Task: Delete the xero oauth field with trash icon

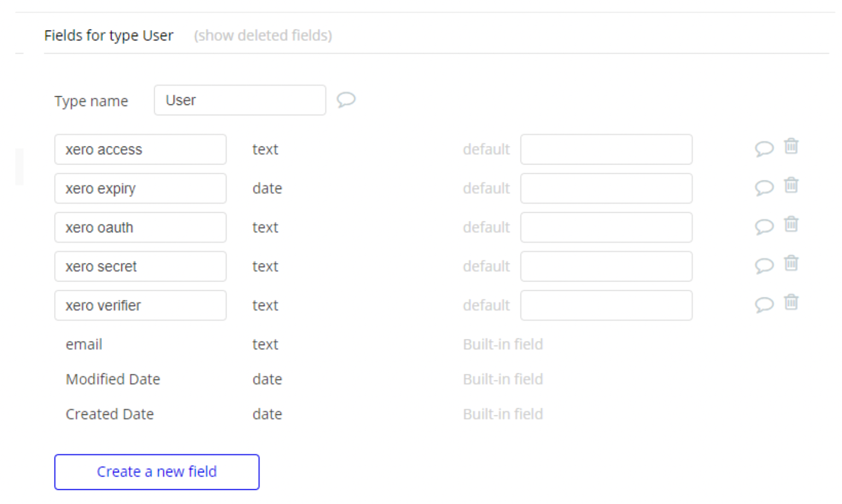Action: point(791,225)
